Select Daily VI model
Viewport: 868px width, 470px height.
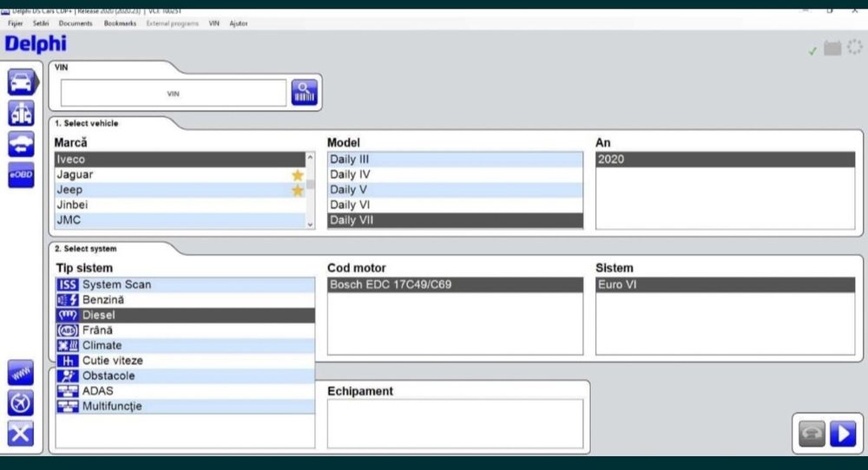click(455, 206)
